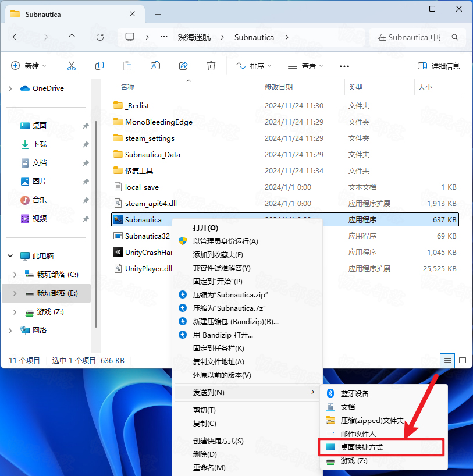Switch to details view icon in status bar

pos(447,361)
